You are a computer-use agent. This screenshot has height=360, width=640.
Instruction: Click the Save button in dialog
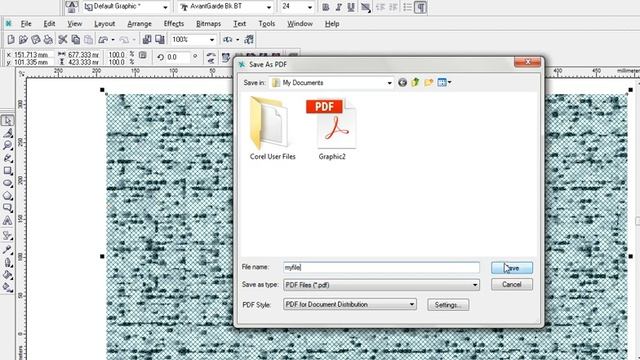pyautogui.click(x=512, y=268)
